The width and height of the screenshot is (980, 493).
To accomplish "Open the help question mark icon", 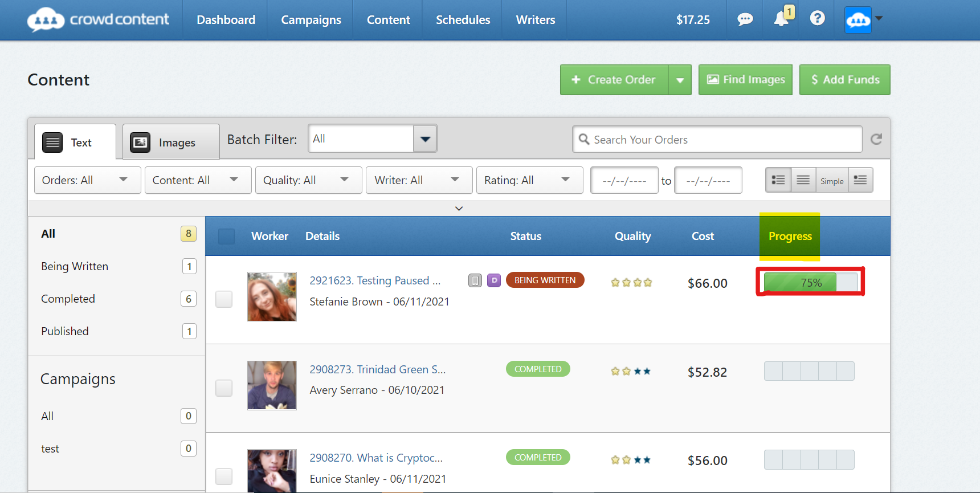I will 817,18.
